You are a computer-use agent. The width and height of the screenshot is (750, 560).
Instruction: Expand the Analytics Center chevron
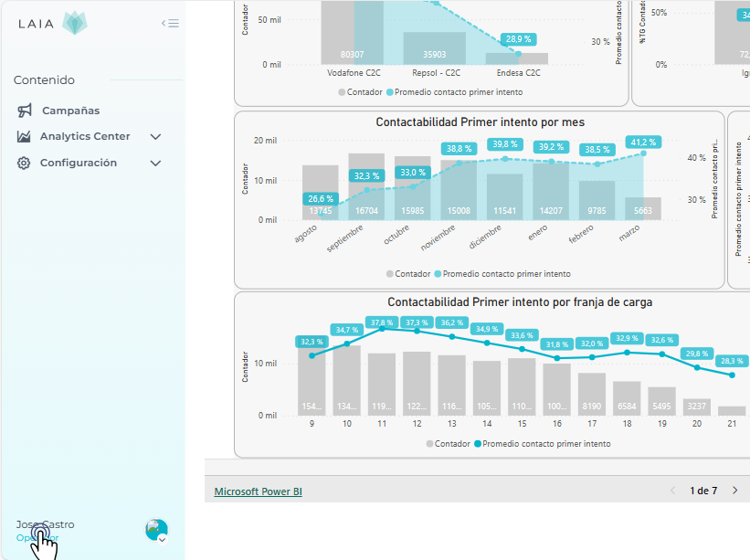click(155, 137)
